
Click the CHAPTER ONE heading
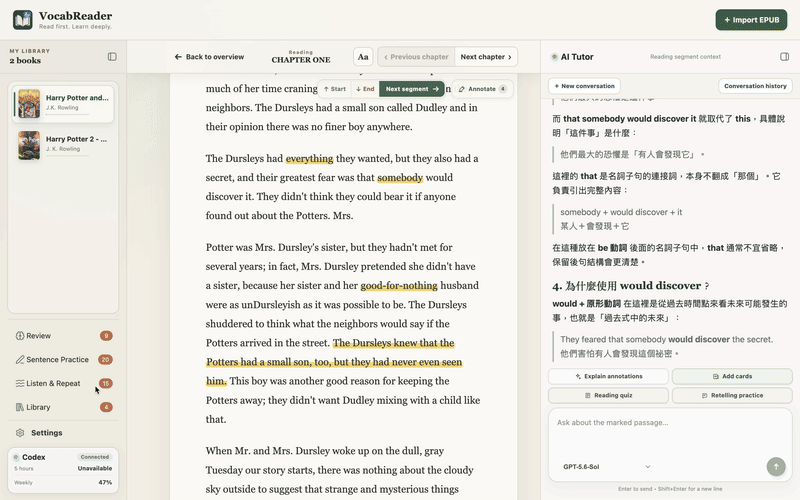pyautogui.click(x=301, y=60)
